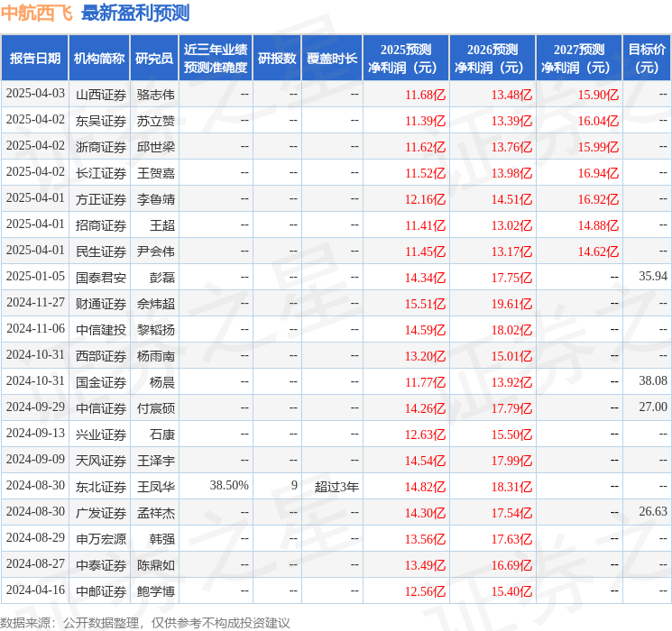Select the 东北证券 institution cell

click(x=101, y=487)
